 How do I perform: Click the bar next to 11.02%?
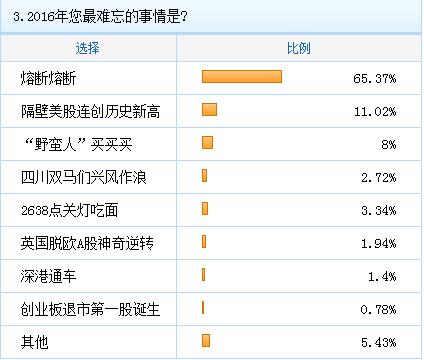[x=209, y=110]
